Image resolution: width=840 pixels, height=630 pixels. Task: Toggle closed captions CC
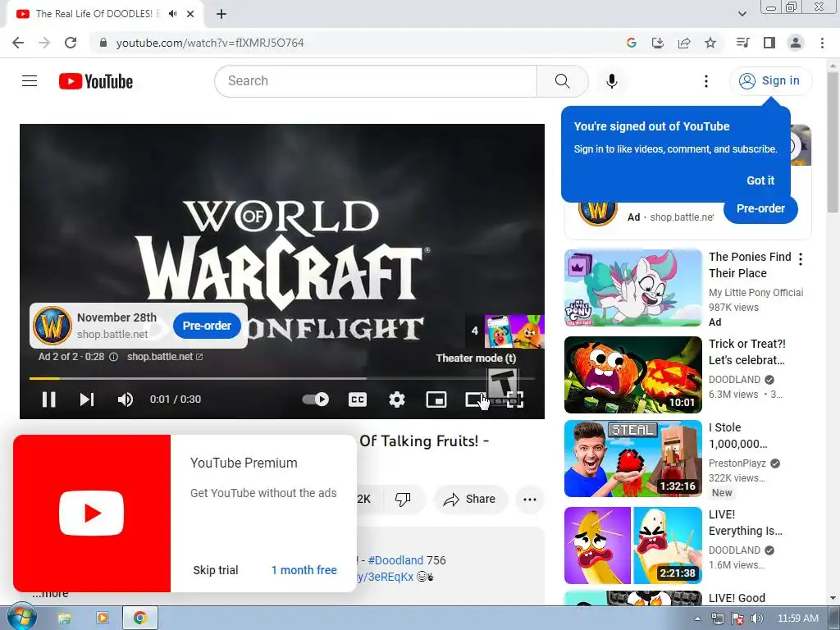(x=358, y=399)
